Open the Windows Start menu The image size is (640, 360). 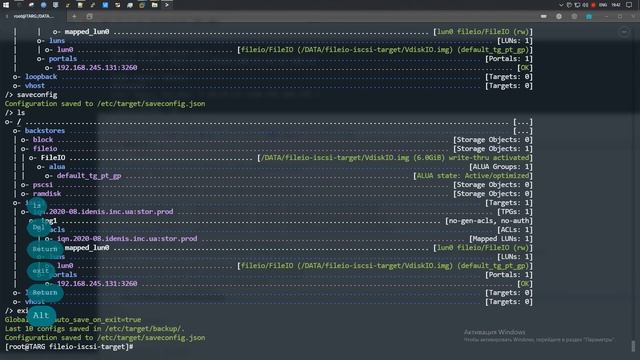(x=6, y=5)
